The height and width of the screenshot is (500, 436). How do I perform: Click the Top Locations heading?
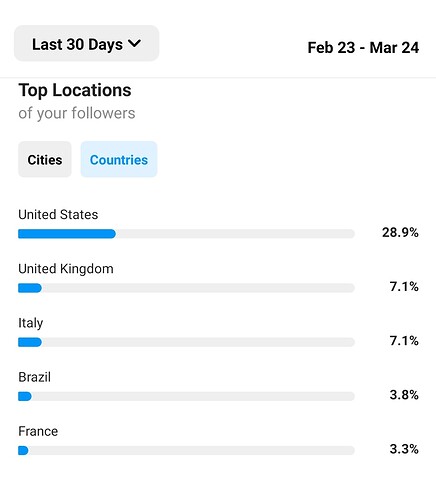(x=75, y=90)
